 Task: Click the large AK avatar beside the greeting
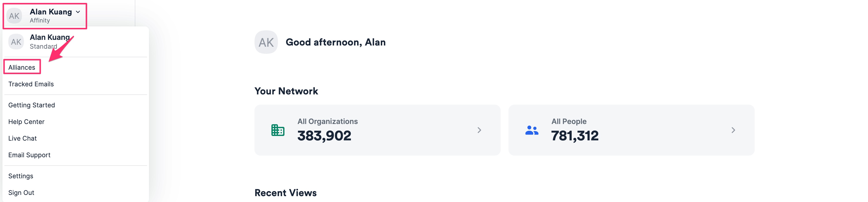(x=266, y=42)
